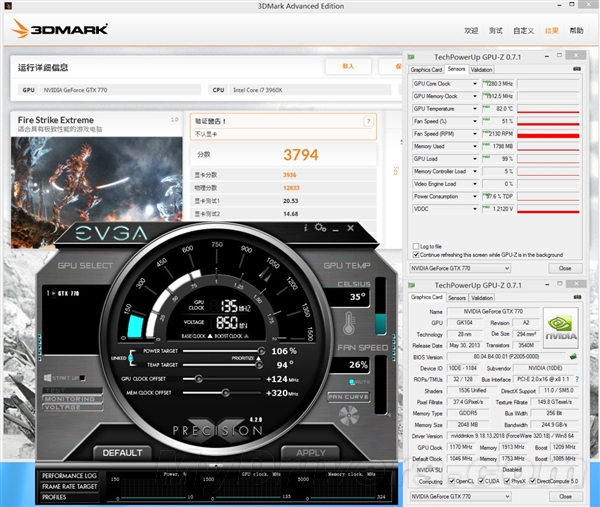
Task: Open Validation tab in upper GPU-Z
Action: point(481,70)
